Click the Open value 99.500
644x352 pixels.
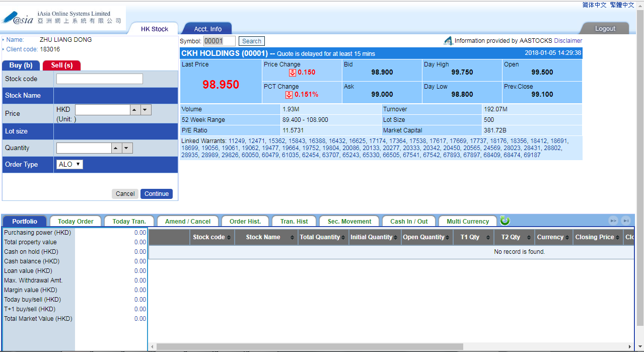pos(542,72)
